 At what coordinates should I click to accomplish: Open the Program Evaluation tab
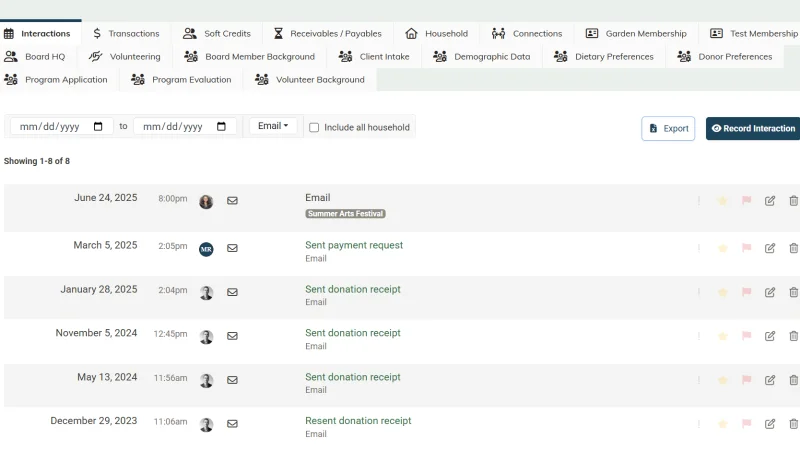pyautogui.click(x=181, y=80)
